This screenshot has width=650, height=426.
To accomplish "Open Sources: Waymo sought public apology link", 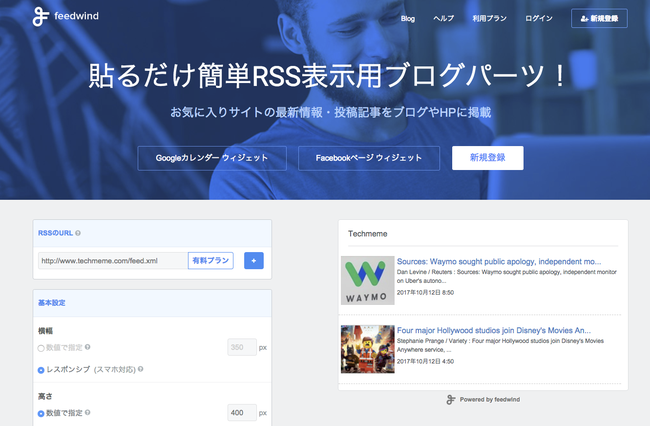I will point(499,261).
